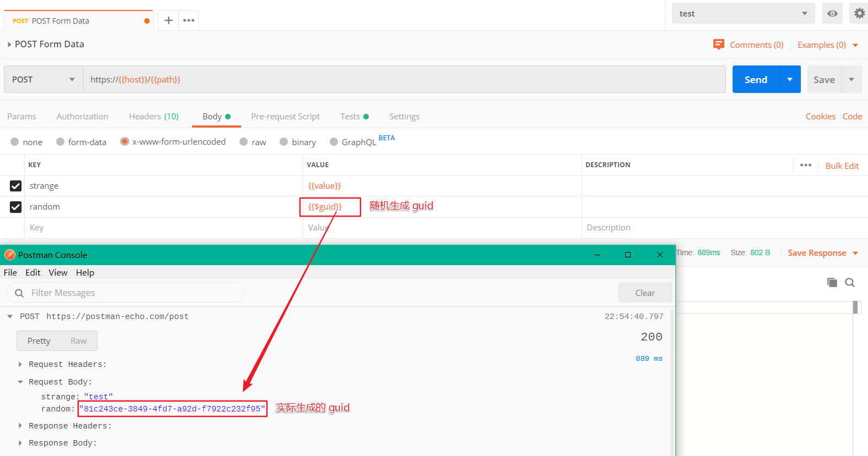
Task: Switch to the Params tab
Action: click(21, 117)
